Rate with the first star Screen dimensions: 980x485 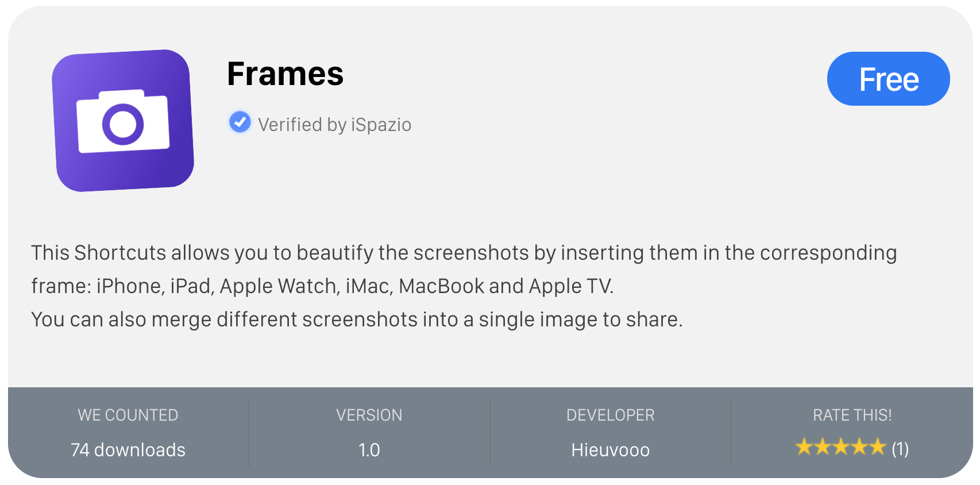coord(804,446)
